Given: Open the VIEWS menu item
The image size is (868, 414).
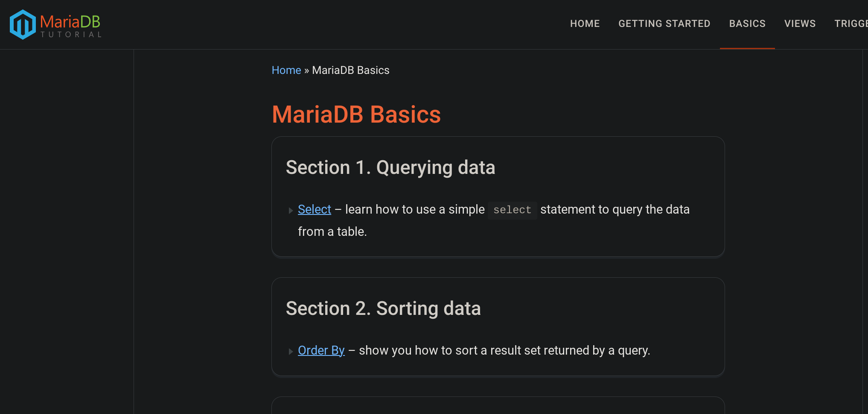Looking at the screenshot, I should click(x=800, y=23).
